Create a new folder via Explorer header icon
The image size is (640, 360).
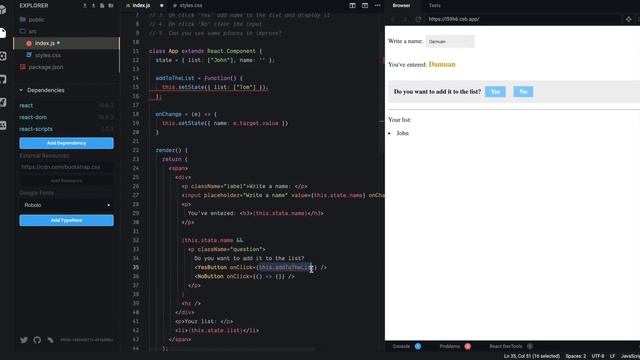[x=111, y=6]
